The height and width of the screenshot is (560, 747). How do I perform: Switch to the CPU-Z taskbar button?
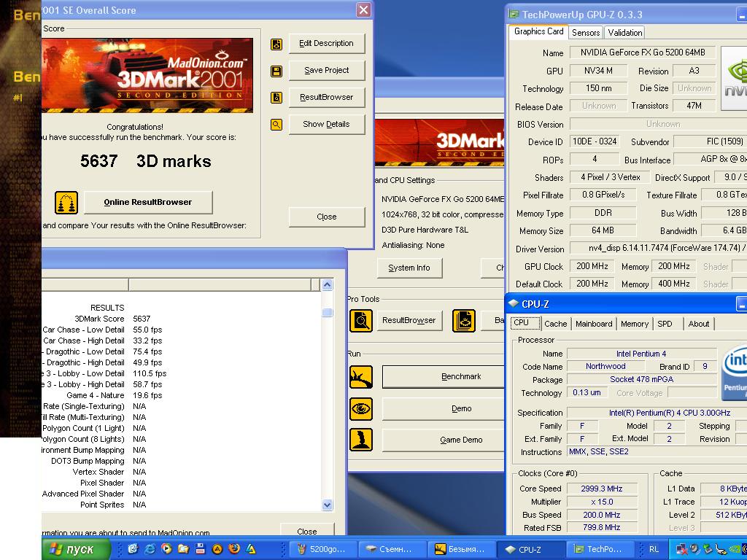click(x=530, y=550)
